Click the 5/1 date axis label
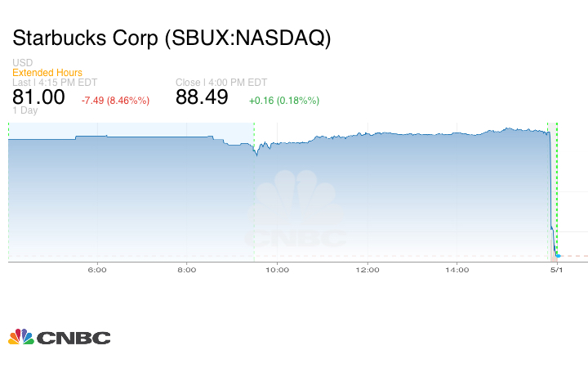588x368 pixels. pos(557,270)
